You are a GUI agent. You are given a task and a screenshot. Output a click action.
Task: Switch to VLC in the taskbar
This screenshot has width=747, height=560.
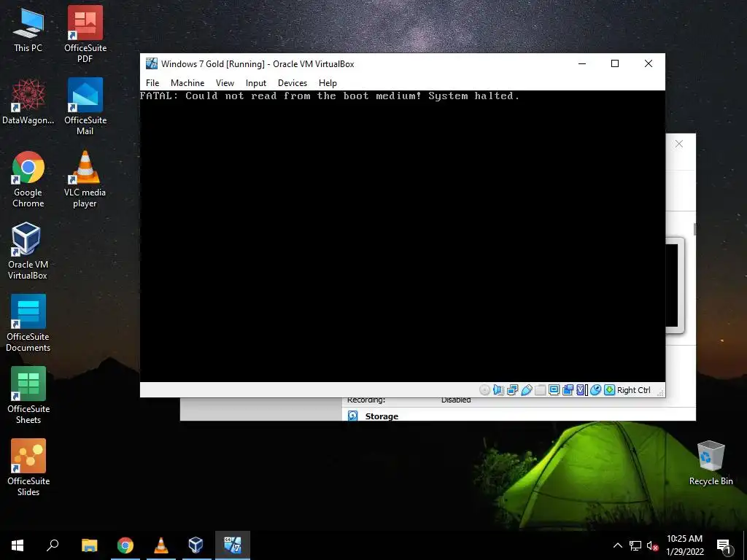point(161,545)
